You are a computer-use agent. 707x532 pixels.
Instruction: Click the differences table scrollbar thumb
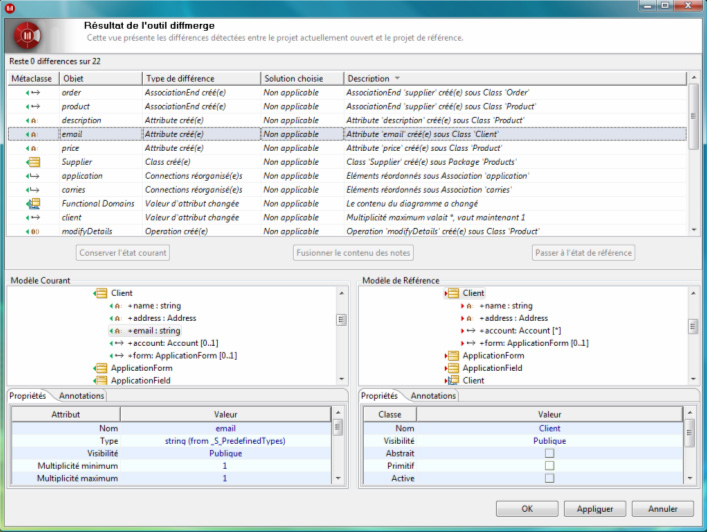click(x=693, y=116)
